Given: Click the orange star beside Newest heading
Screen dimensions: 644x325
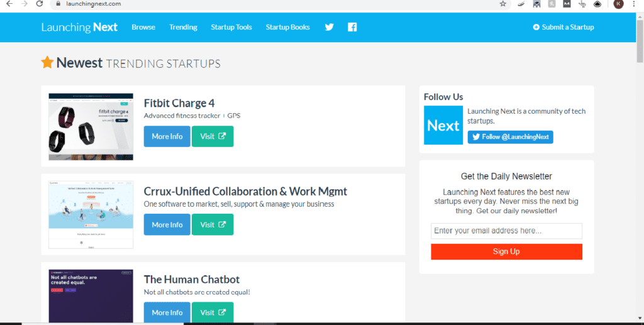Looking at the screenshot, I should (x=47, y=62).
